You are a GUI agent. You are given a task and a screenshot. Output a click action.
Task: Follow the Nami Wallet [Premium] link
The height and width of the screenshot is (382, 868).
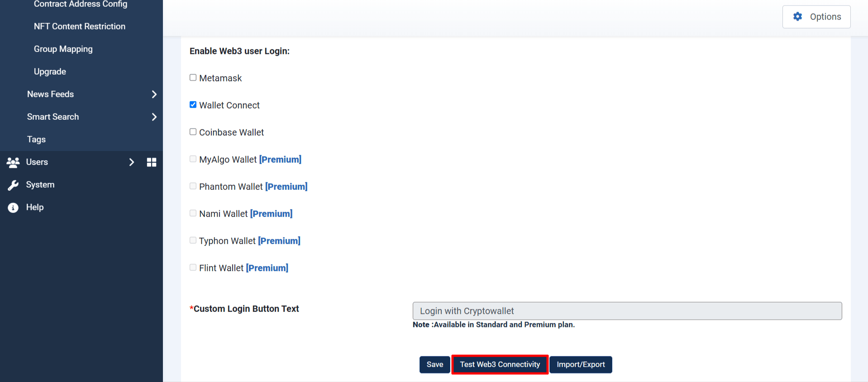click(271, 214)
